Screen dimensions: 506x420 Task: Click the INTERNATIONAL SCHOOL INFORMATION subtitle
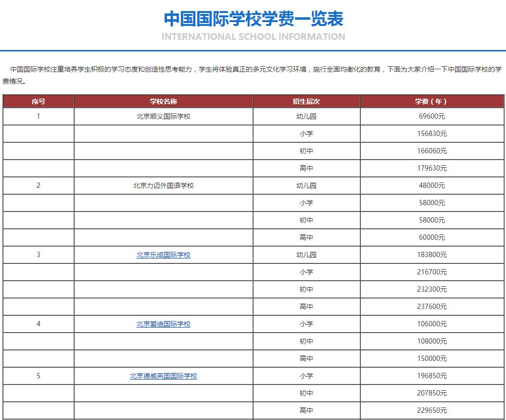coord(253,37)
